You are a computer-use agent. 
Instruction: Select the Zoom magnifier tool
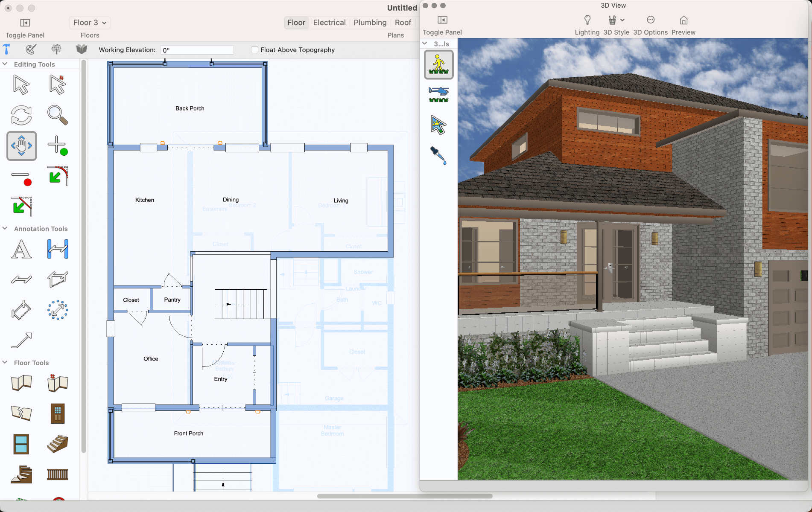(x=57, y=115)
